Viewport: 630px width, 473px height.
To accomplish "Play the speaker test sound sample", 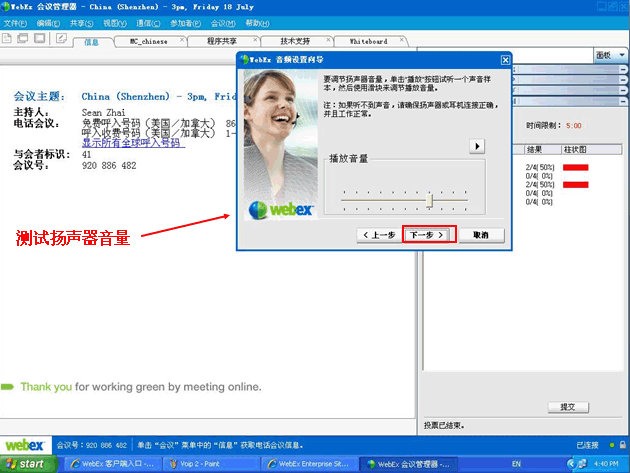I will point(477,146).
